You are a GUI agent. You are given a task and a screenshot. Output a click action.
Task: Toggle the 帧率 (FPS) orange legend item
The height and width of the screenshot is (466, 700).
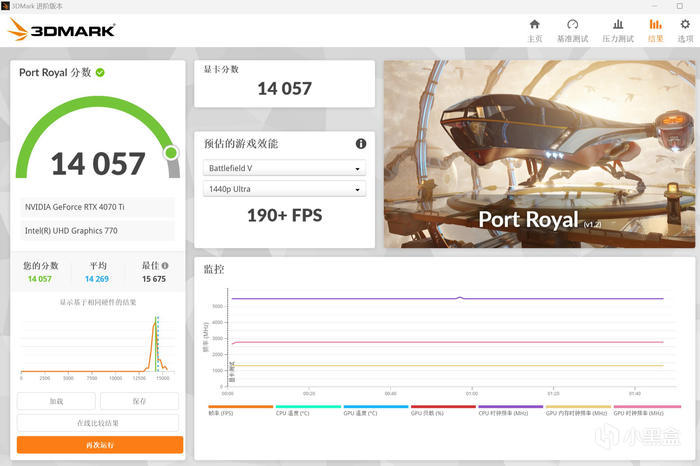pyautogui.click(x=240, y=410)
